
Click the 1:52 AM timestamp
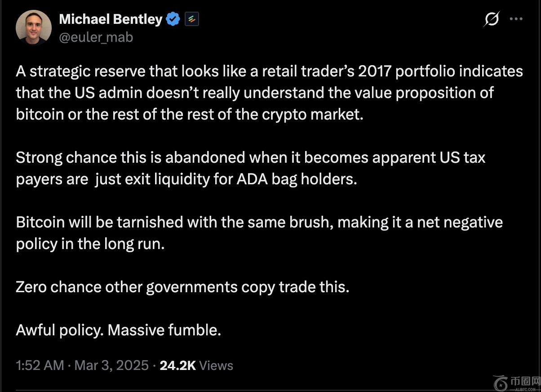click(40, 365)
